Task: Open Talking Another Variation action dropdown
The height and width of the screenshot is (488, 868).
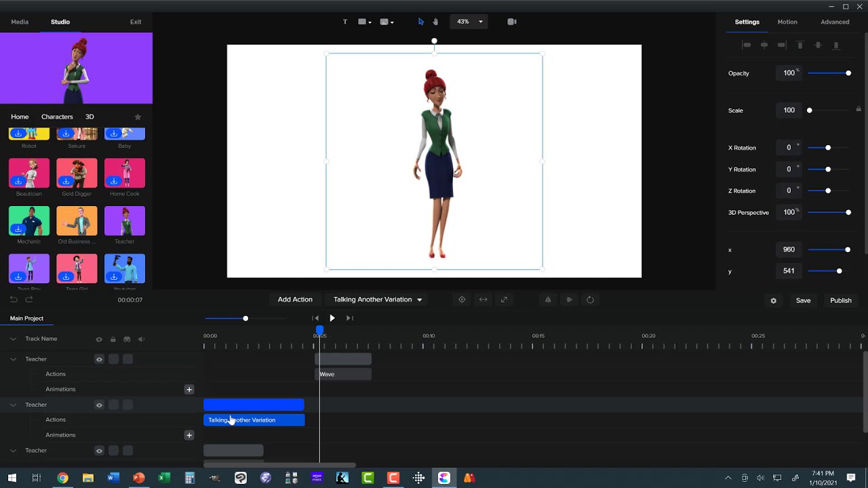Action: (378, 300)
